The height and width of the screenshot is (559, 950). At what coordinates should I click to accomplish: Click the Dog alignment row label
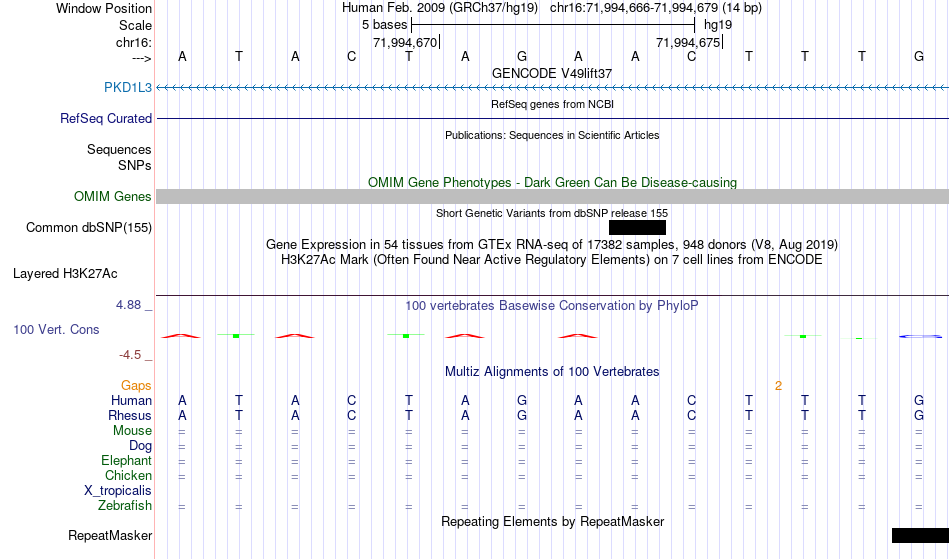tap(140, 446)
